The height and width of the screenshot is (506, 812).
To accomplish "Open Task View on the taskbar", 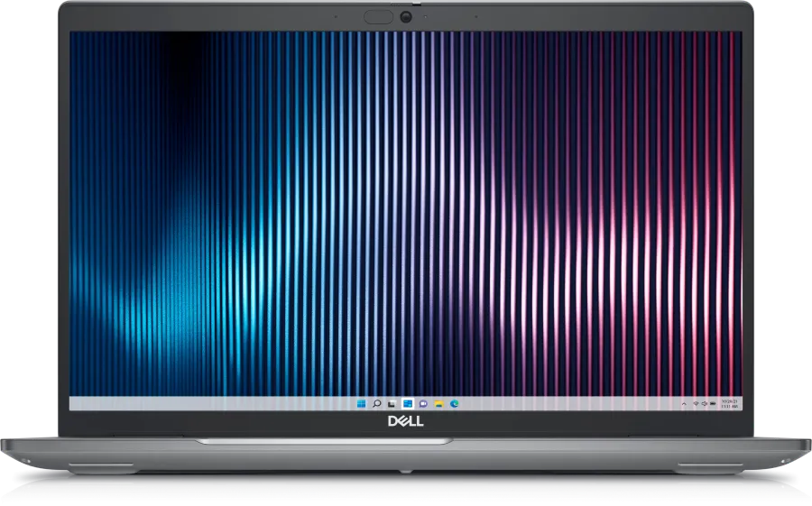I will click(x=392, y=403).
